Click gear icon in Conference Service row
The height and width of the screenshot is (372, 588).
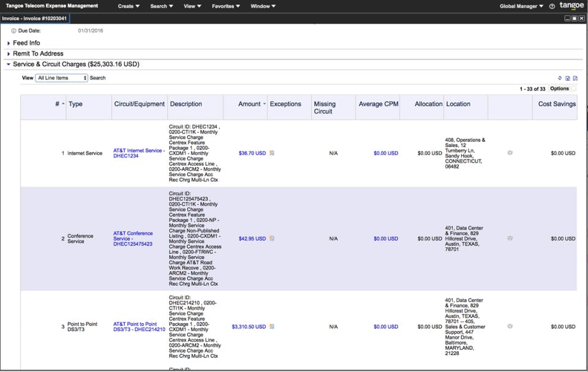510,239
